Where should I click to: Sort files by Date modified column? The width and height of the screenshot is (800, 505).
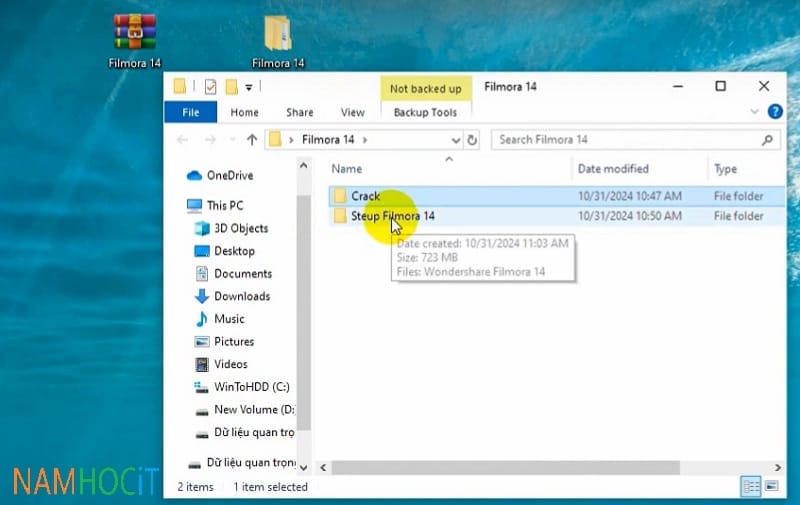tap(613, 169)
